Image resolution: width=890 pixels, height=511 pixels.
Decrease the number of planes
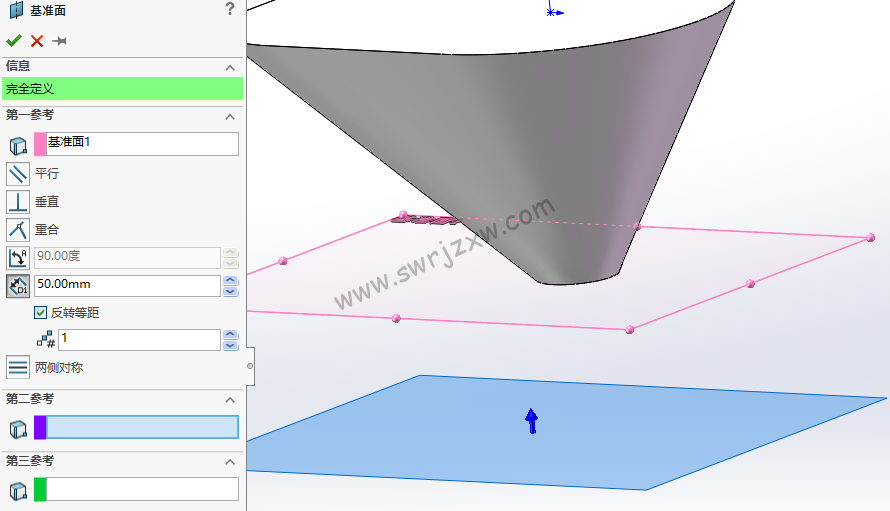click(230, 345)
